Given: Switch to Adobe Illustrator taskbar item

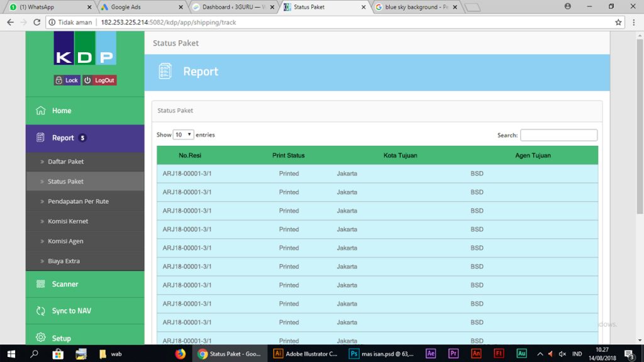Looking at the screenshot, I should coord(306,353).
